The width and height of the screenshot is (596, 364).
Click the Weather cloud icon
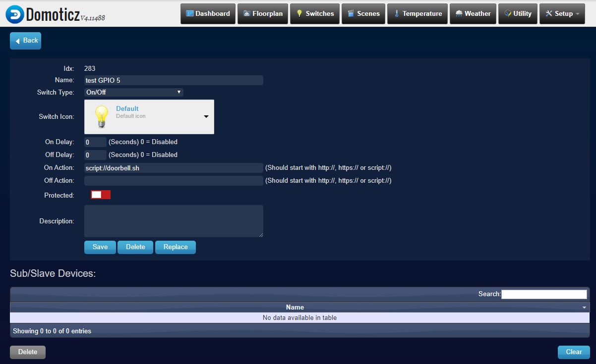(459, 14)
